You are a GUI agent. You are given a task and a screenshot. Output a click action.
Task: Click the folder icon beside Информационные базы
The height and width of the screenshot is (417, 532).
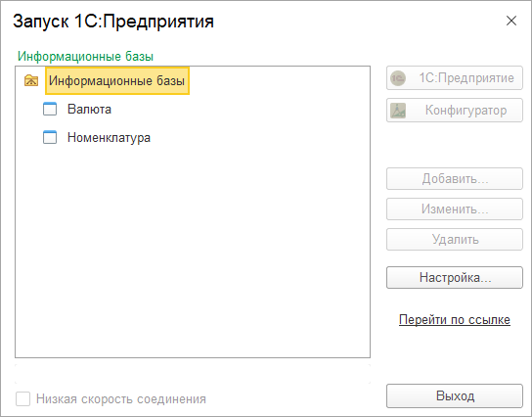(x=31, y=81)
